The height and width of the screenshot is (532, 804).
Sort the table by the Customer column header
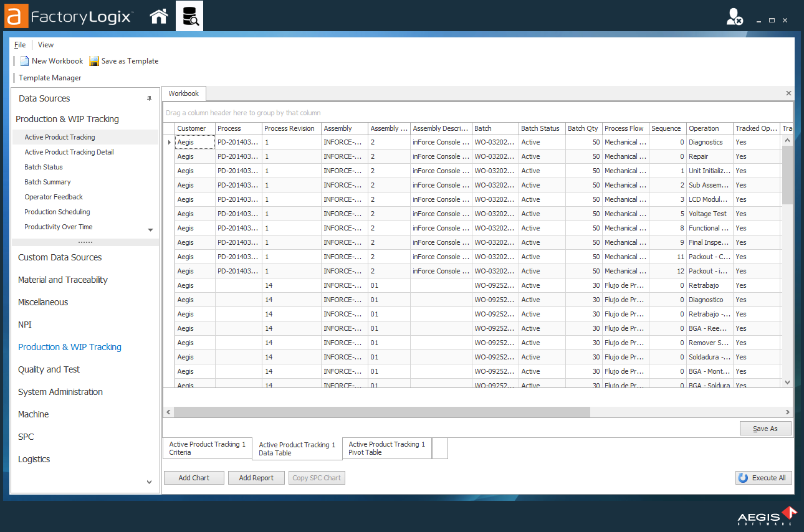pyautogui.click(x=194, y=128)
